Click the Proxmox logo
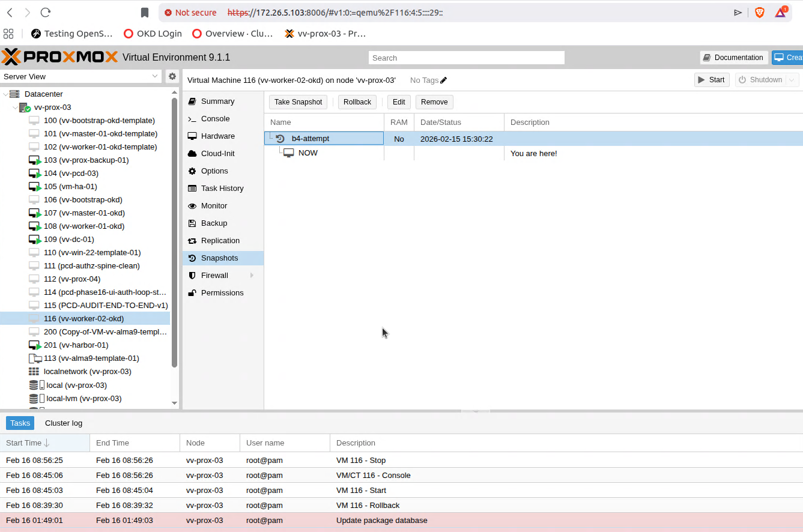The image size is (803, 532). click(59, 57)
